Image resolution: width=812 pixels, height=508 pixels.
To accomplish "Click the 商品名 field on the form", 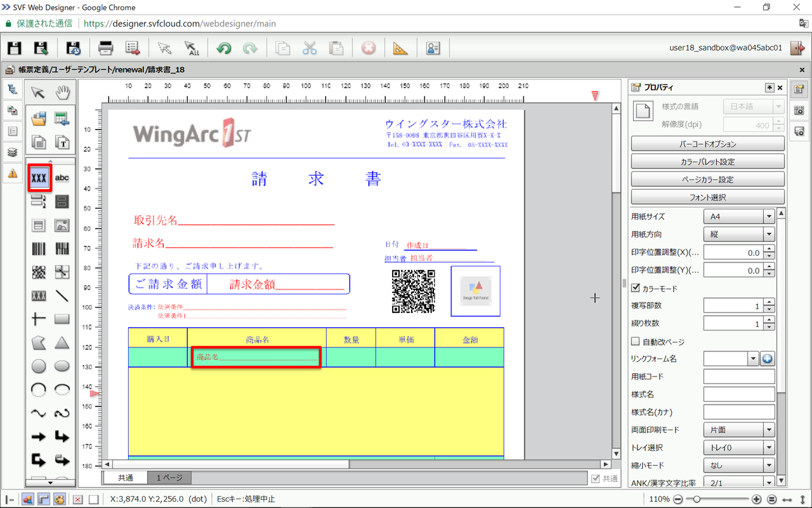I will (256, 358).
